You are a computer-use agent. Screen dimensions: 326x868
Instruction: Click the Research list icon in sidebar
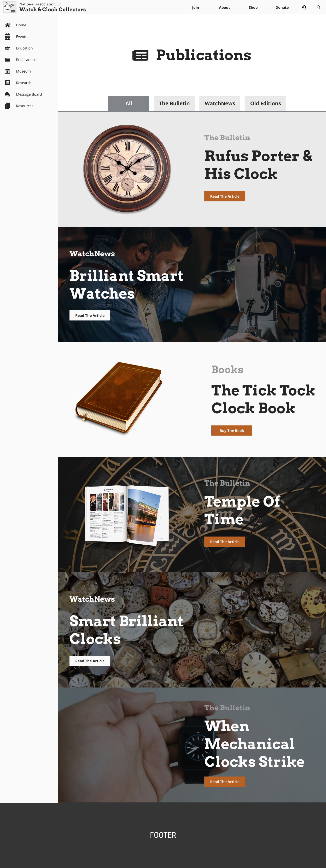point(7,83)
